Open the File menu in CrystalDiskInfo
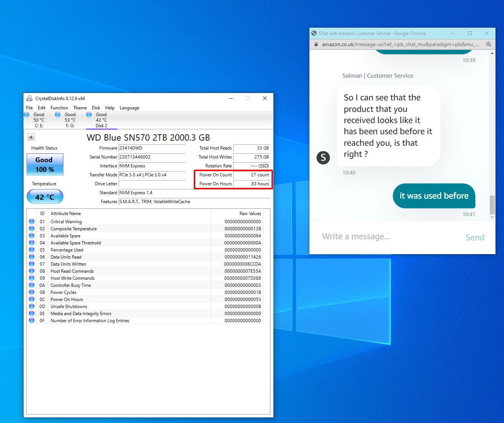The width and height of the screenshot is (504, 423). pyautogui.click(x=29, y=108)
